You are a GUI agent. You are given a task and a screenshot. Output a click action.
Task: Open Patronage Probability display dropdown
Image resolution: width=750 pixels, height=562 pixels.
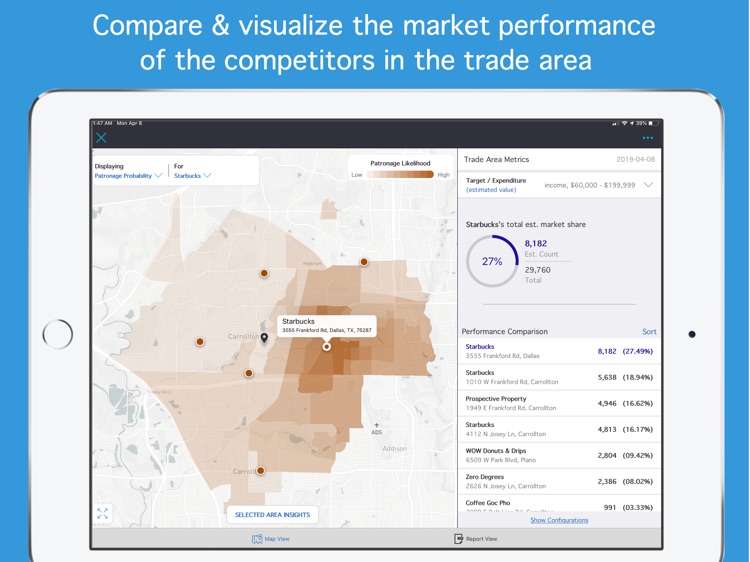[128, 176]
